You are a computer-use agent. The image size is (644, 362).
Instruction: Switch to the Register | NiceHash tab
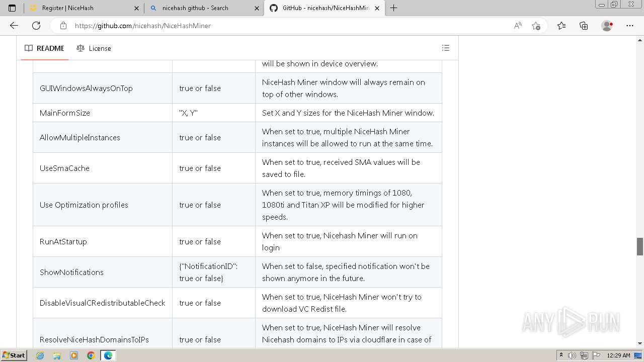[84, 8]
